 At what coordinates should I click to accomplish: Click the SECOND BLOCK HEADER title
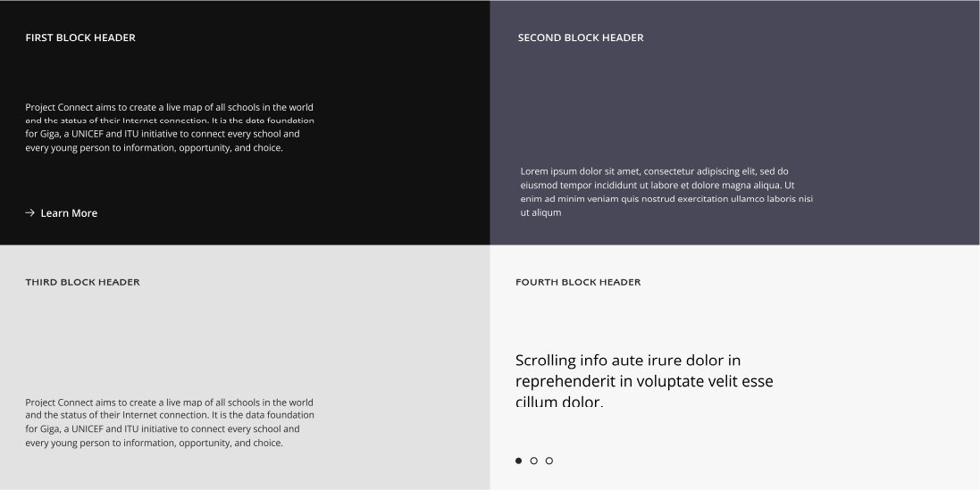click(581, 37)
